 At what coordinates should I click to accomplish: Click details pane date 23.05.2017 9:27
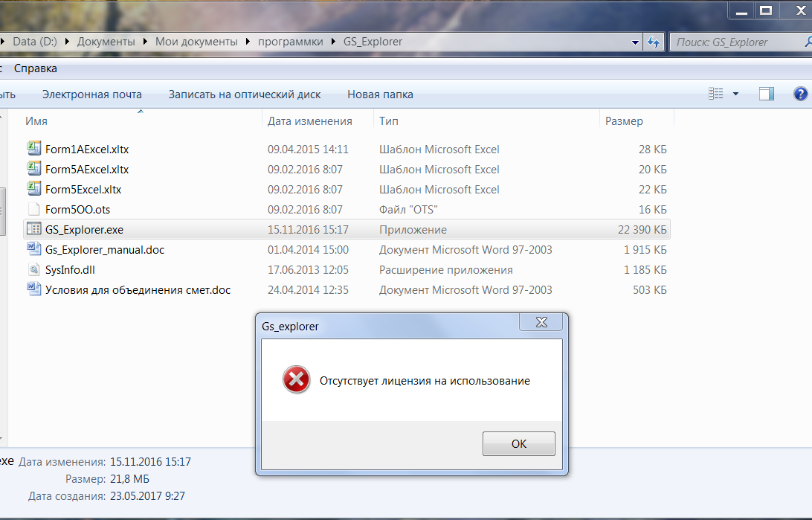click(147, 496)
